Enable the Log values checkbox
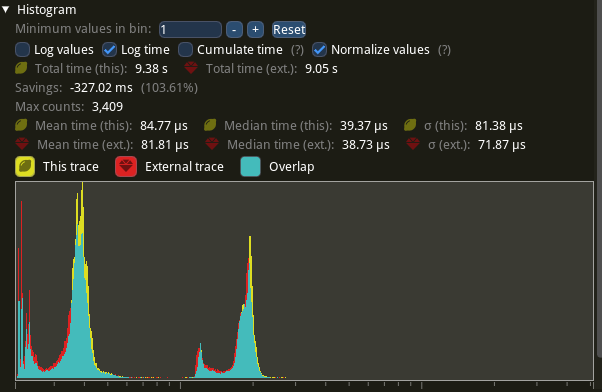The image size is (602, 392). [23, 50]
